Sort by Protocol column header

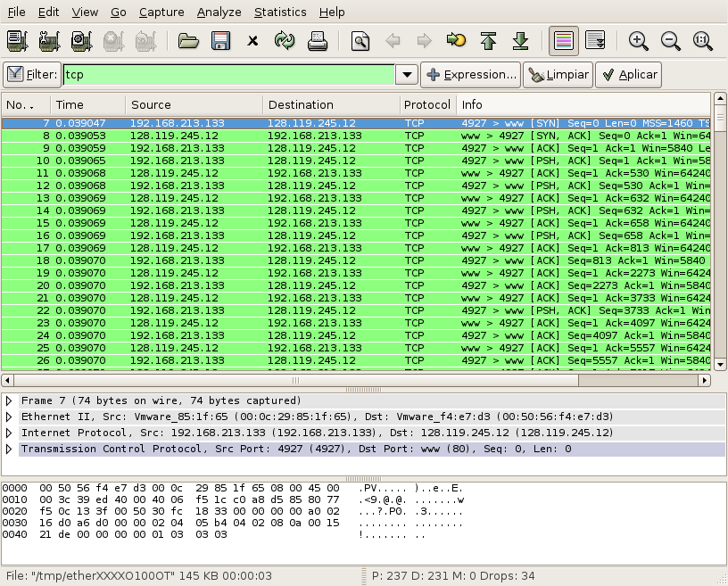coord(427,105)
